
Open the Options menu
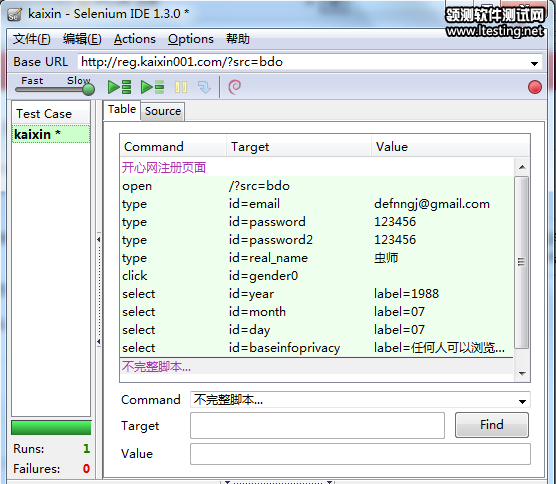coord(191,39)
